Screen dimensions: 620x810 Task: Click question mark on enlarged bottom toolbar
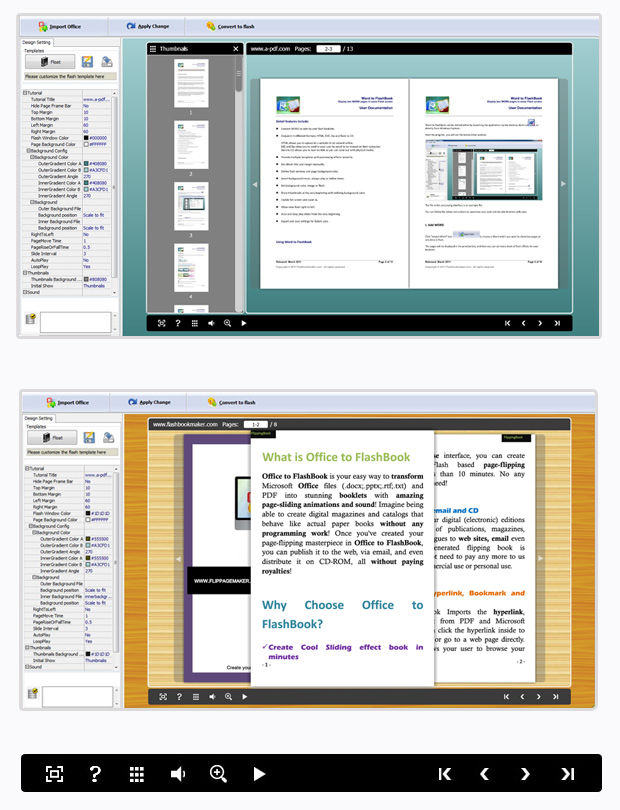[x=95, y=773]
